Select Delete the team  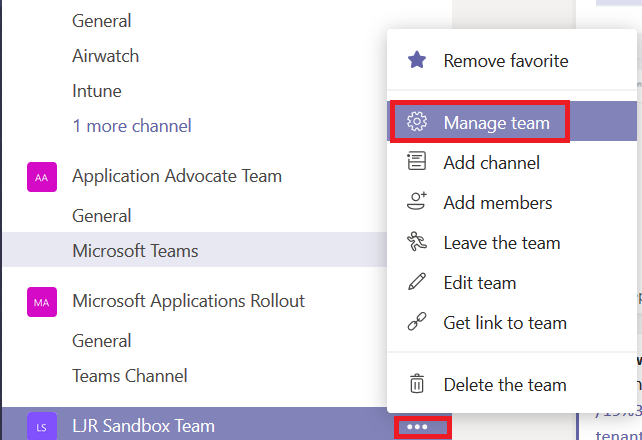tap(512, 385)
